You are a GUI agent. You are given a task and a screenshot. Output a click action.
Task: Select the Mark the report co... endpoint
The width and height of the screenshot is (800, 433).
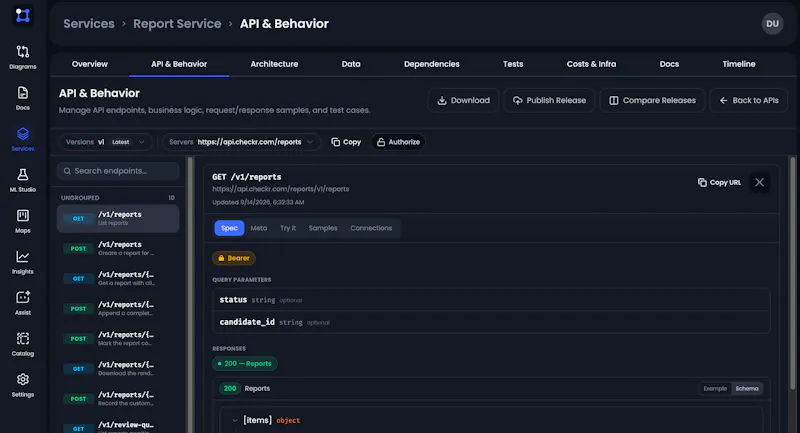(x=118, y=339)
